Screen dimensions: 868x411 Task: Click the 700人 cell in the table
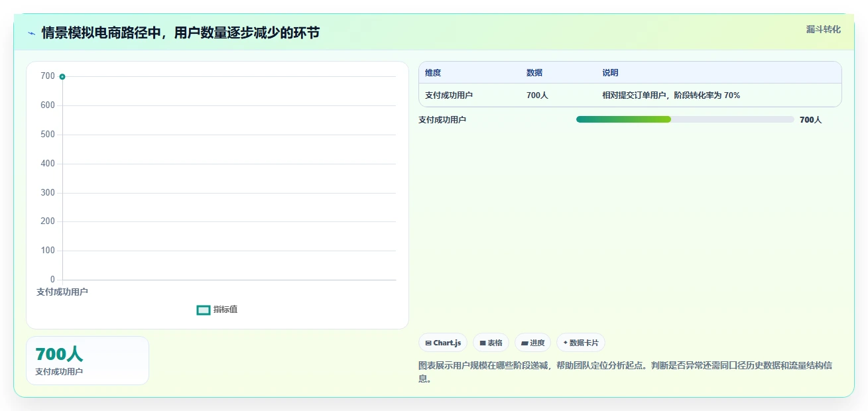click(537, 95)
